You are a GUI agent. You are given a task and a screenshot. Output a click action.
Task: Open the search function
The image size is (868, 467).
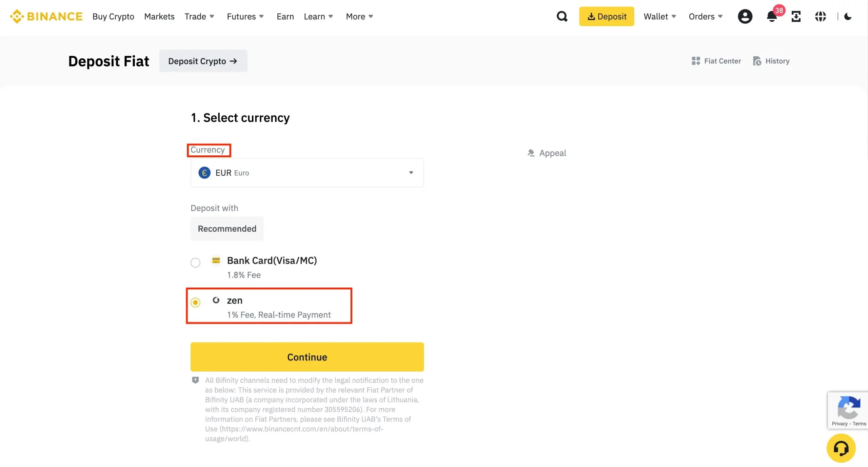tap(562, 16)
